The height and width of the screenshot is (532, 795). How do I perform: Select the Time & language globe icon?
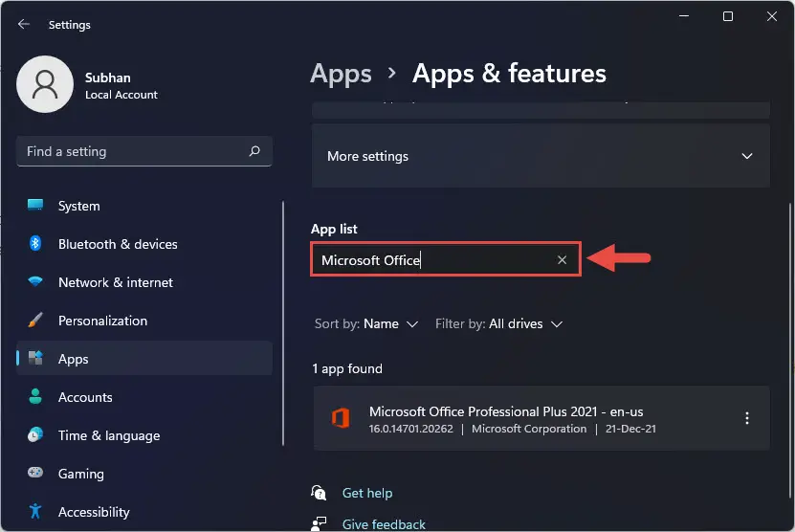[35, 434]
